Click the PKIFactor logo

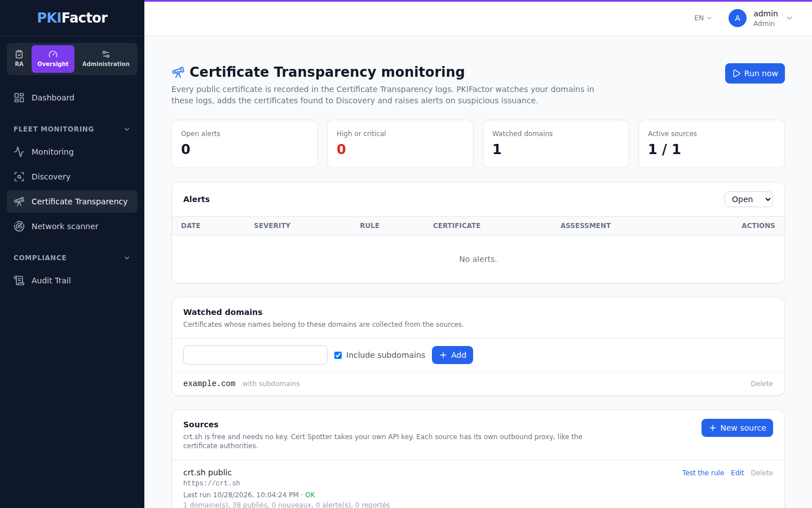click(x=72, y=17)
